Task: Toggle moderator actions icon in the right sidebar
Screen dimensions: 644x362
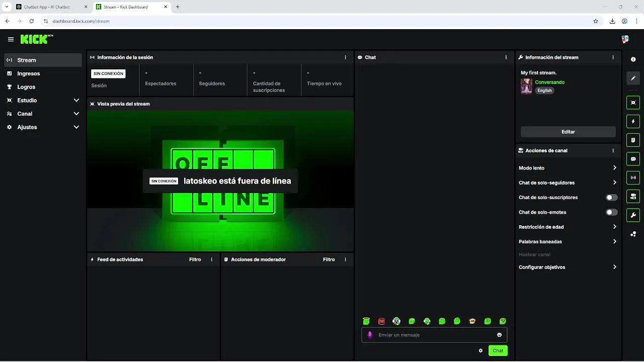Action: point(633,140)
